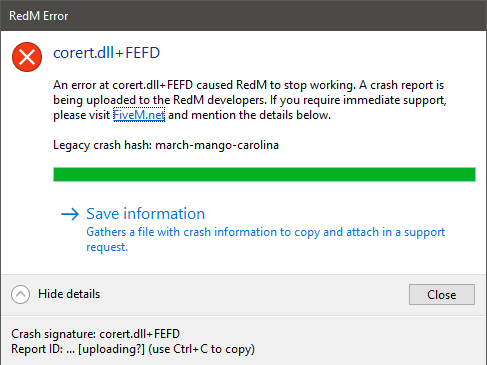This screenshot has width=487, height=365.
Task: Click the green upload progress bar
Action: [x=264, y=175]
